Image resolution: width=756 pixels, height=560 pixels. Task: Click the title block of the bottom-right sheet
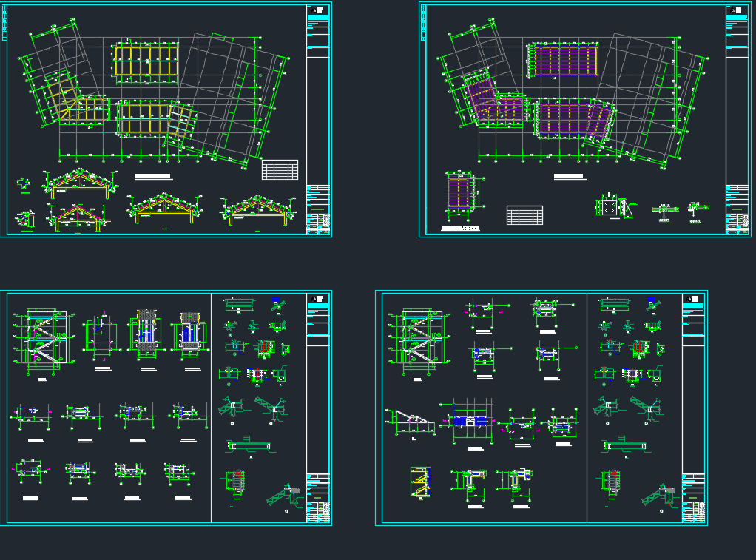click(694, 408)
